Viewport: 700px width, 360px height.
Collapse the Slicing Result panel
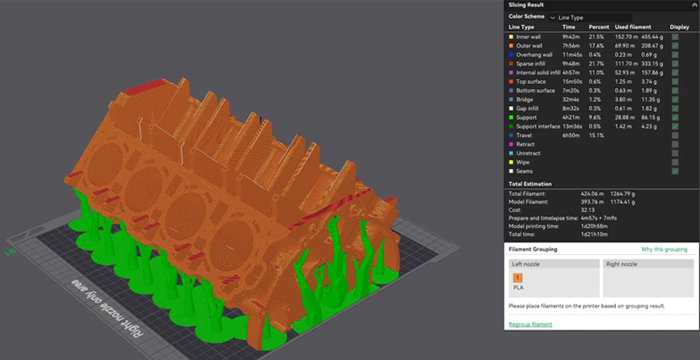coord(694,4)
